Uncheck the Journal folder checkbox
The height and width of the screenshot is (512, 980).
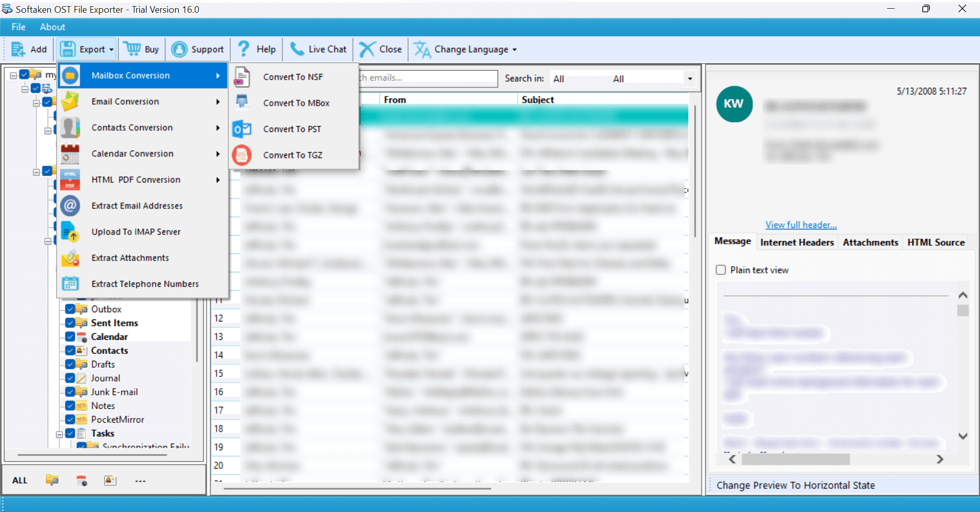pyautogui.click(x=71, y=378)
